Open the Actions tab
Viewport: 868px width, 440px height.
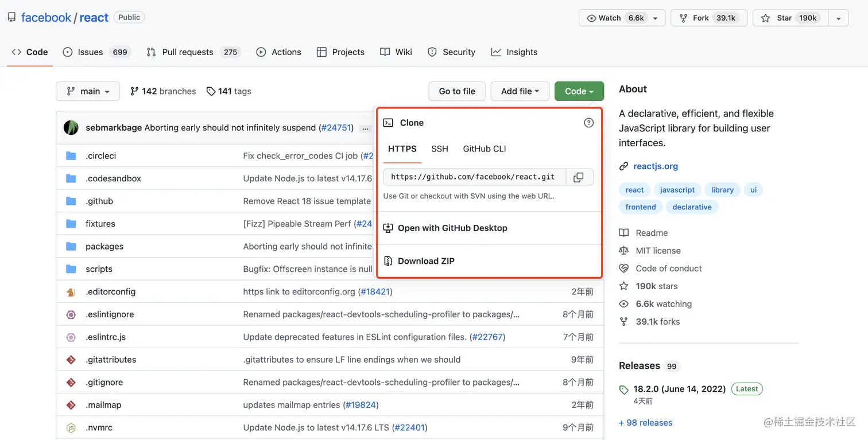pos(279,52)
